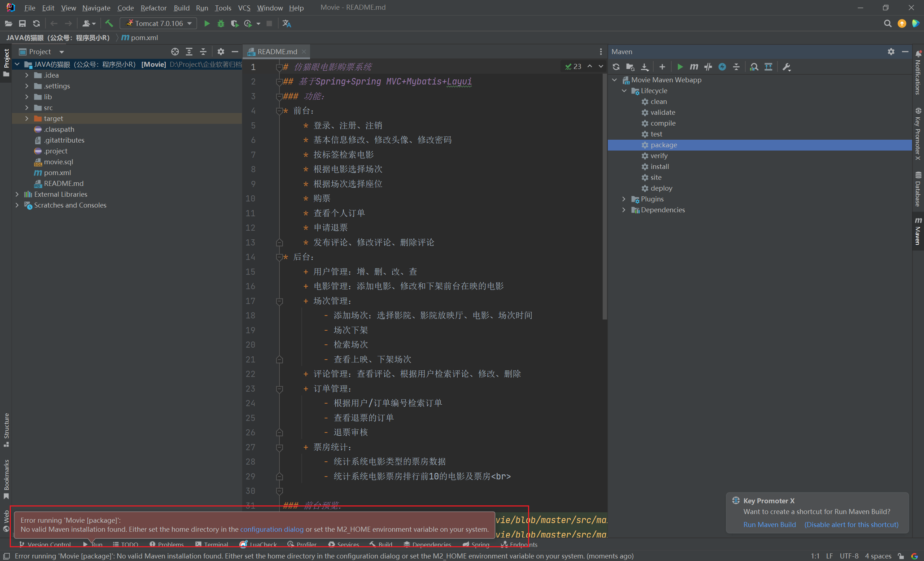Click the 4 spaces indent setting in status bar
The image size is (924, 561).
(x=878, y=556)
